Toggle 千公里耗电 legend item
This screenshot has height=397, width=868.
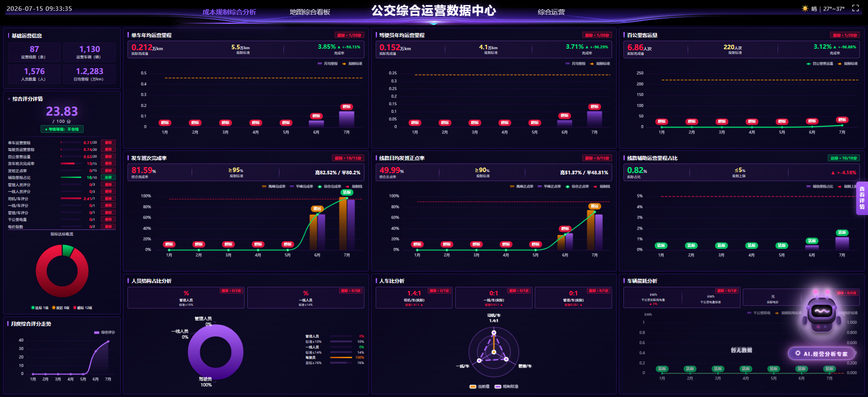pyautogui.click(x=759, y=313)
